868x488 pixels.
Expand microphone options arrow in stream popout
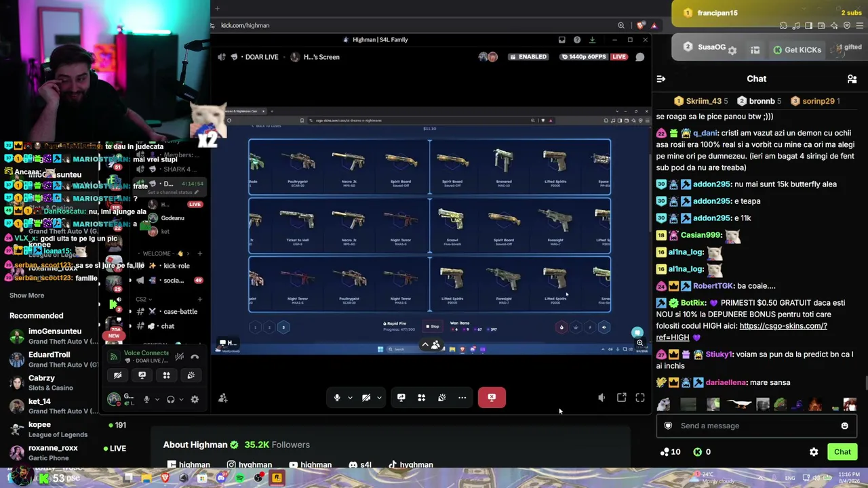(350, 398)
